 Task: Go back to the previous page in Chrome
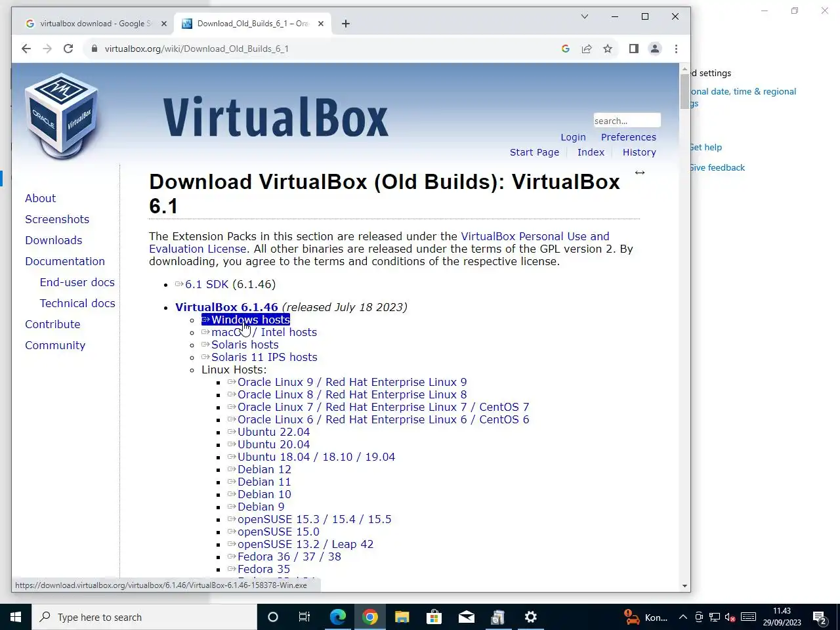(x=26, y=49)
